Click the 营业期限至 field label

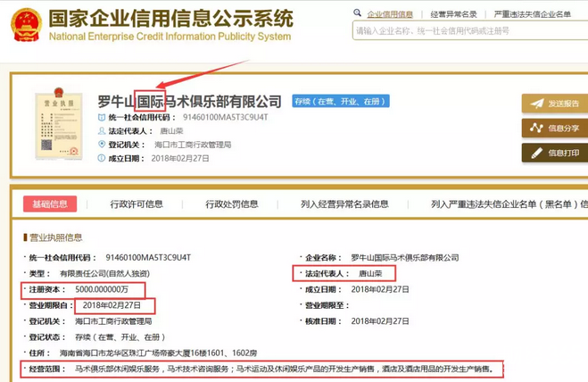point(327,305)
